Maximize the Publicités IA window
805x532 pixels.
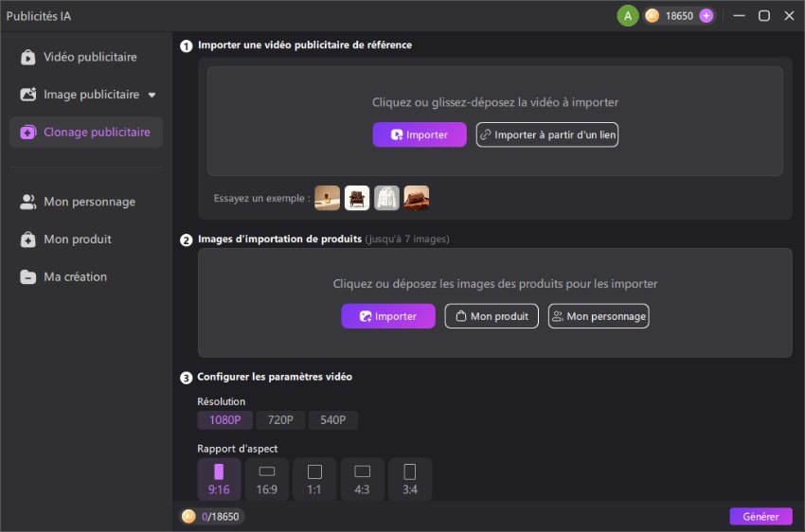(x=764, y=16)
